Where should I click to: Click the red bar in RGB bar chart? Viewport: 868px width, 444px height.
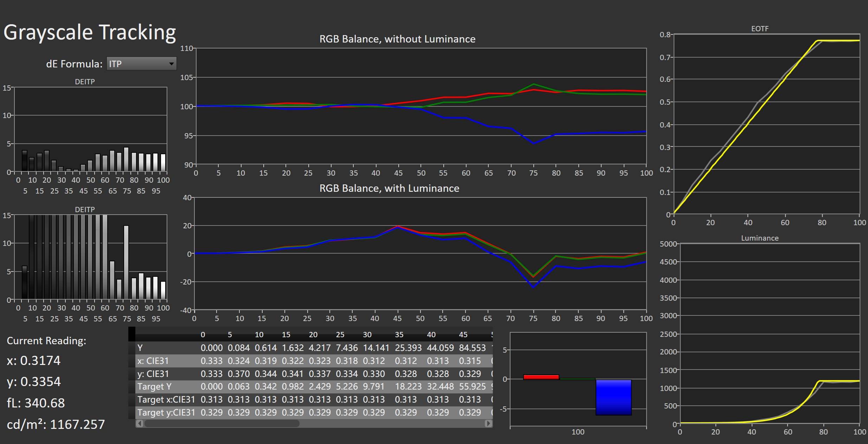pyautogui.click(x=541, y=377)
